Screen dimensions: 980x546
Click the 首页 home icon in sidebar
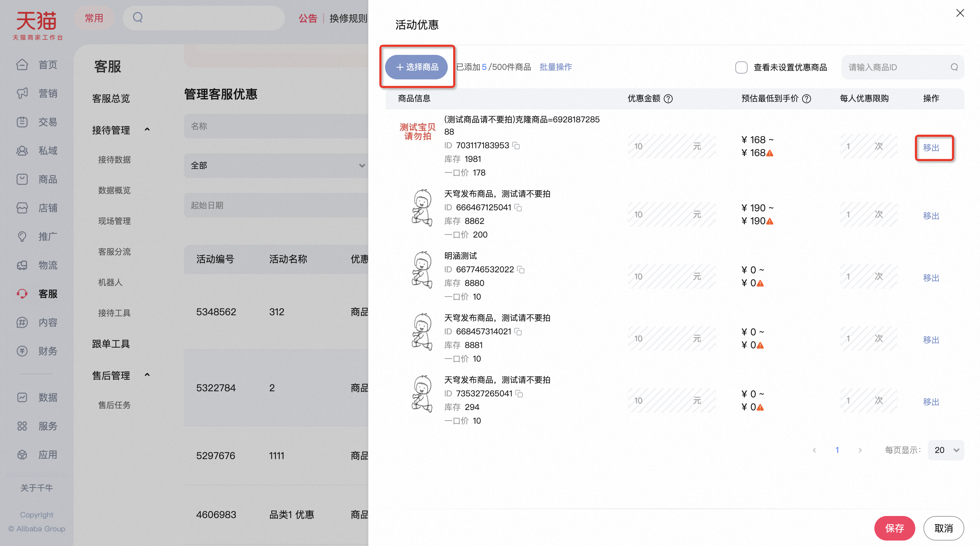22,65
